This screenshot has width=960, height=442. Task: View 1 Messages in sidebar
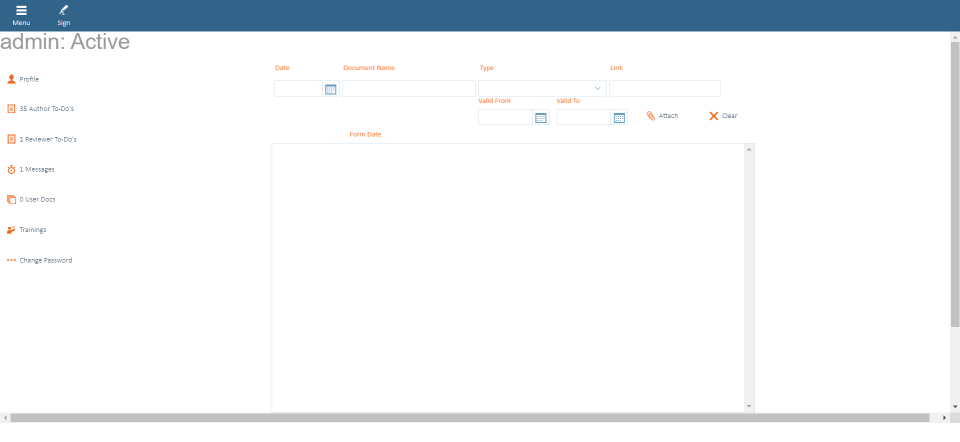click(37, 169)
